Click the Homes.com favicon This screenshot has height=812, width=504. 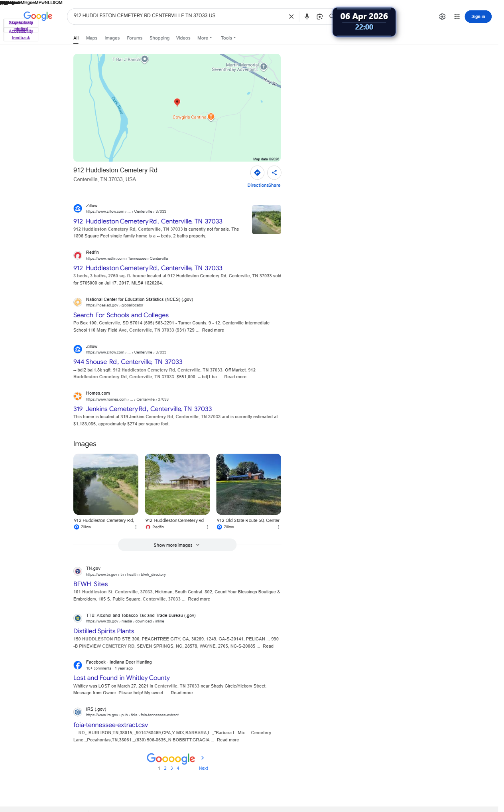[x=78, y=396]
